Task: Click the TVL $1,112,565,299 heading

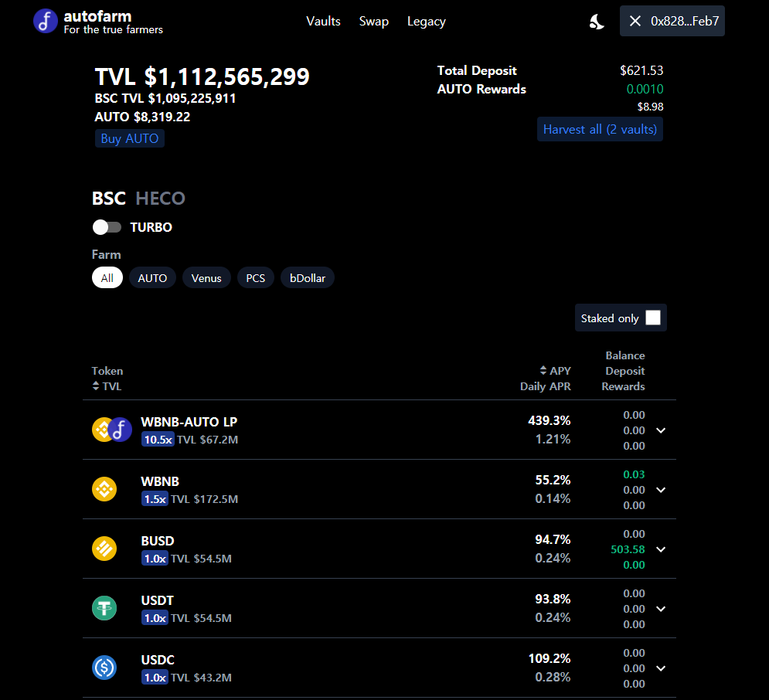Action: coord(202,76)
